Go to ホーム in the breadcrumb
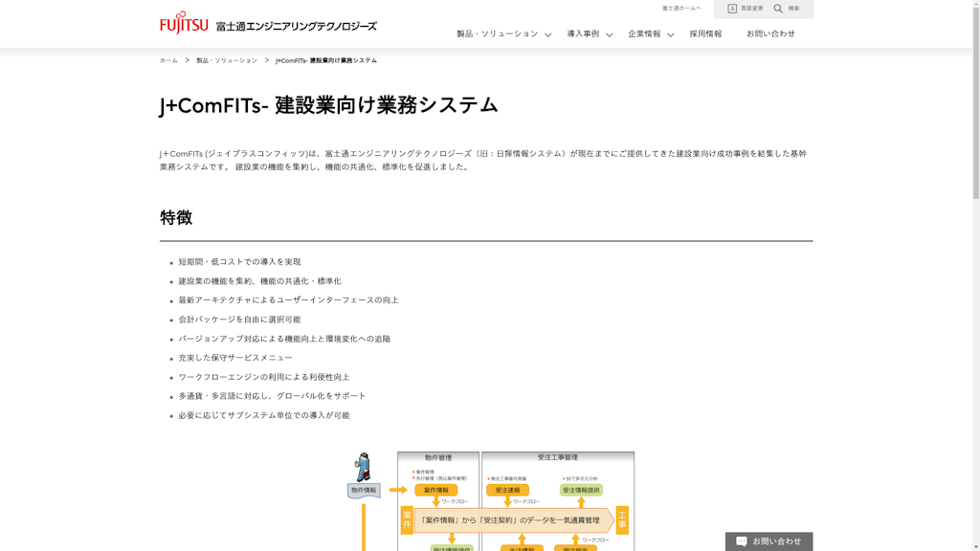The height and width of the screenshot is (551, 980). 168,61
